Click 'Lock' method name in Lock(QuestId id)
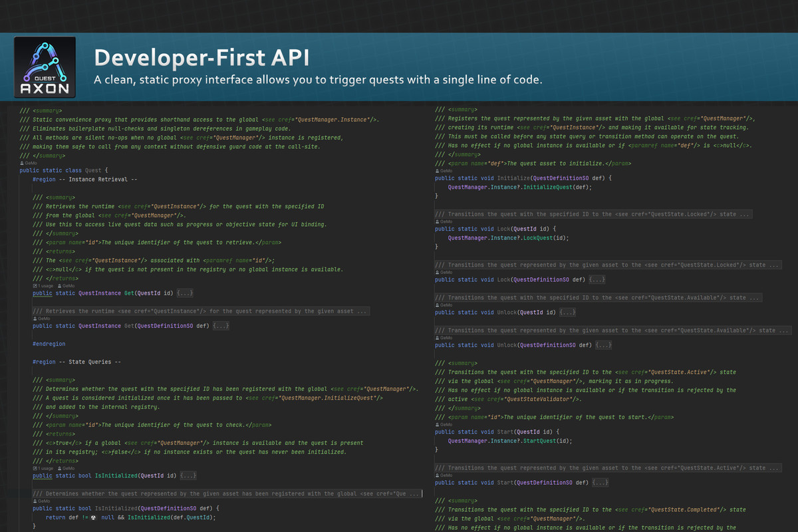 tap(503, 229)
